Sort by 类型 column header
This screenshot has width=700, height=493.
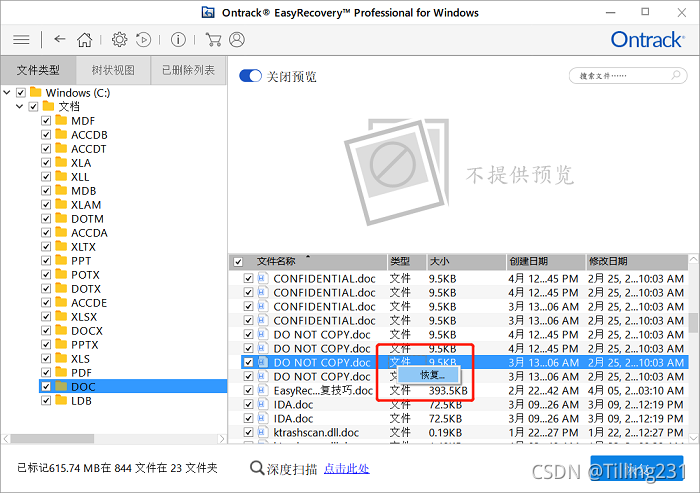tap(407, 261)
